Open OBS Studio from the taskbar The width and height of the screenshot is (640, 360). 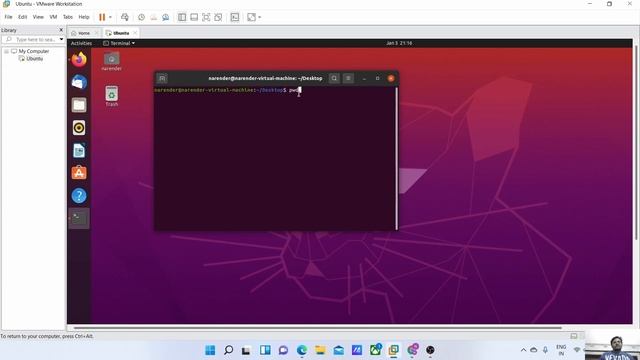(430, 350)
